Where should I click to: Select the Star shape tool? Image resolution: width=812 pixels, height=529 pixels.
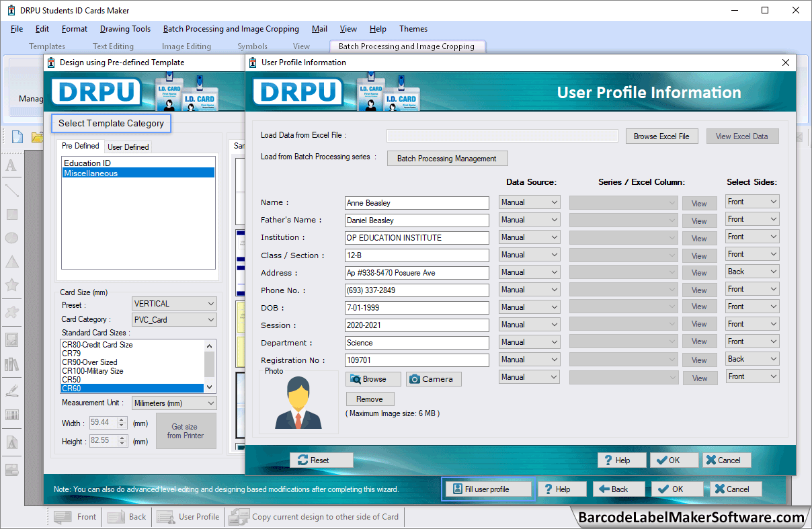11,285
